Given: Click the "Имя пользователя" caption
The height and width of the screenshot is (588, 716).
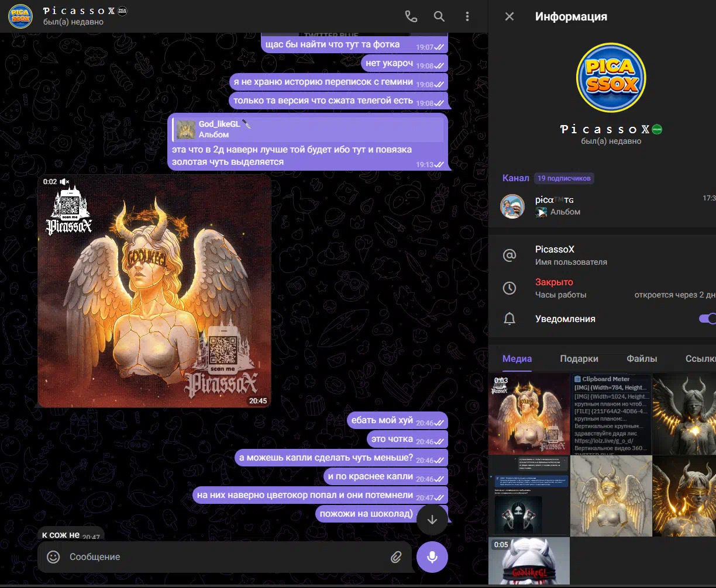Looking at the screenshot, I should tap(571, 262).
